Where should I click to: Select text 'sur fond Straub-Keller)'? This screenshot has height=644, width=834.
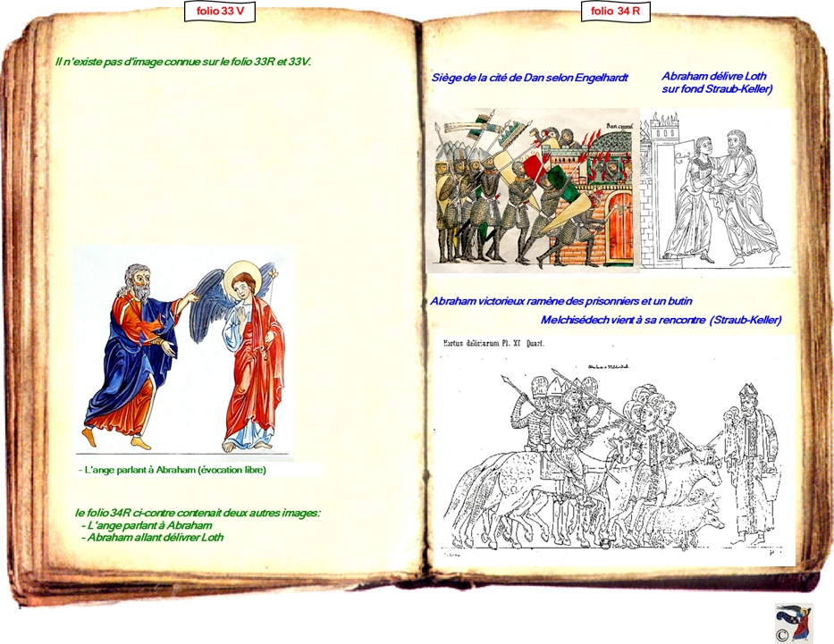coord(717,88)
